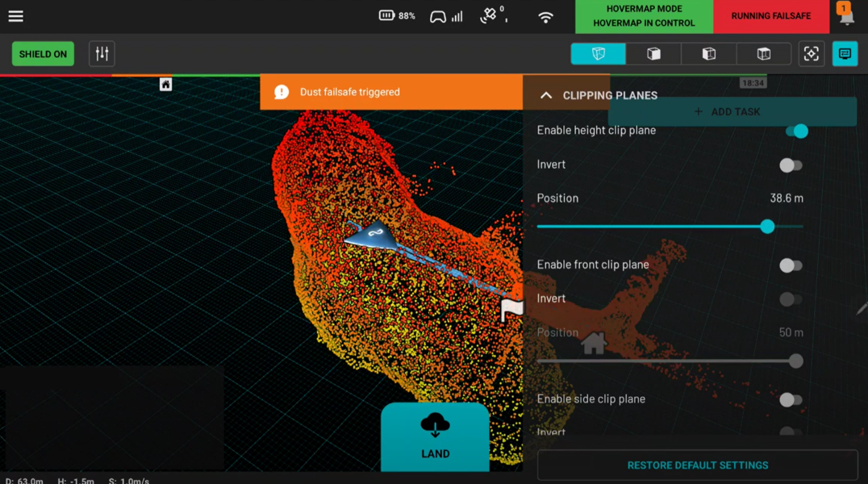
Task: Turn on the side clip plane toggle
Action: 791,399
